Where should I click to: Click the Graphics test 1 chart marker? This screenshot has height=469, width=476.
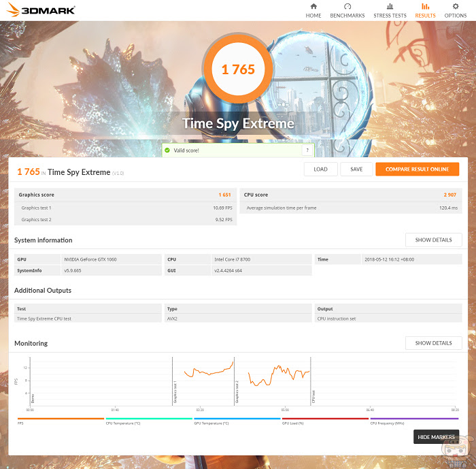pyautogui.click(x=175, y=391)
